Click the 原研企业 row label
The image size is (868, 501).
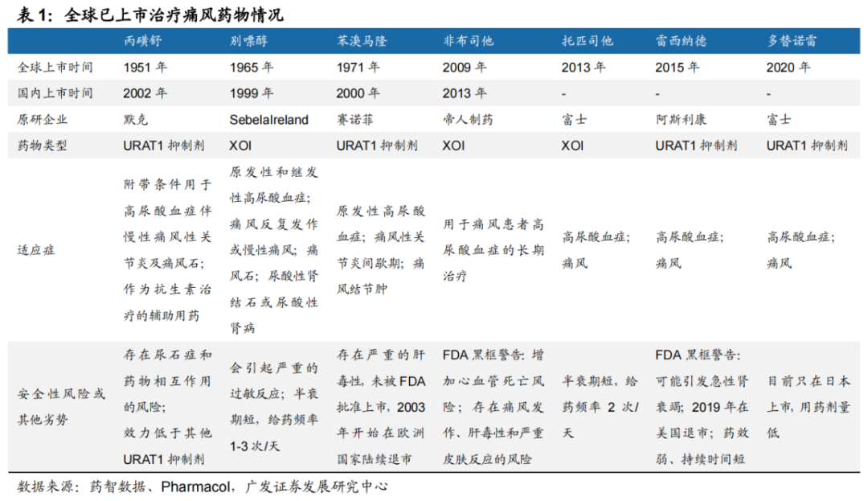click(42, 120)
